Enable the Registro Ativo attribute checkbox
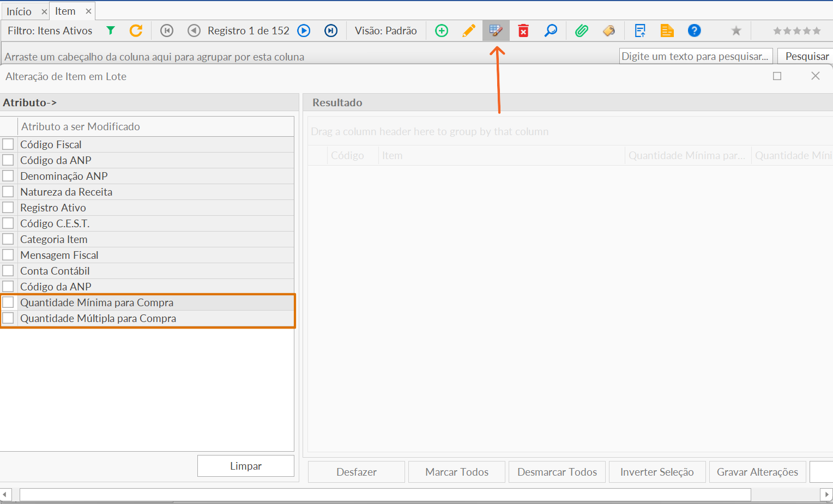Image resolution: width=833 pixels, height=504 pixels. (8, 207)
